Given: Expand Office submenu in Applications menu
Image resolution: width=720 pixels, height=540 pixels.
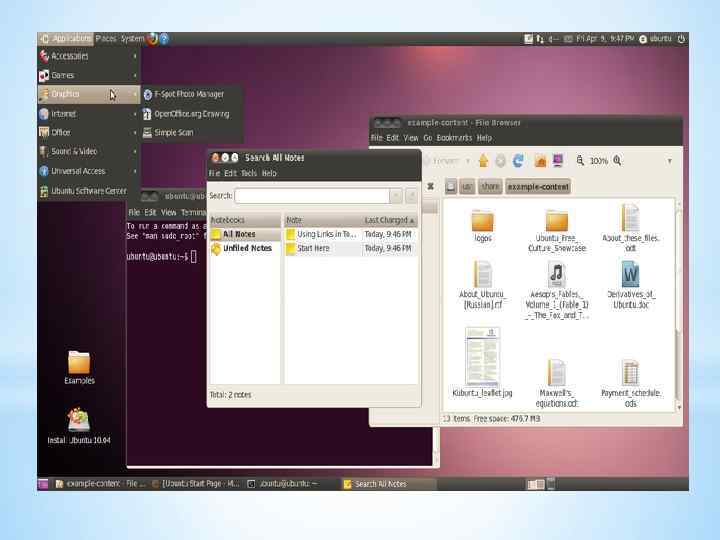Looking at the screenshot, I should pos(89,132).
